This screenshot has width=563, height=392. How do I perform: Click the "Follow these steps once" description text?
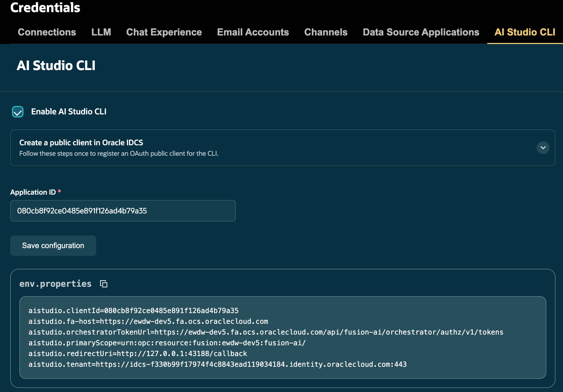point(119,154)
